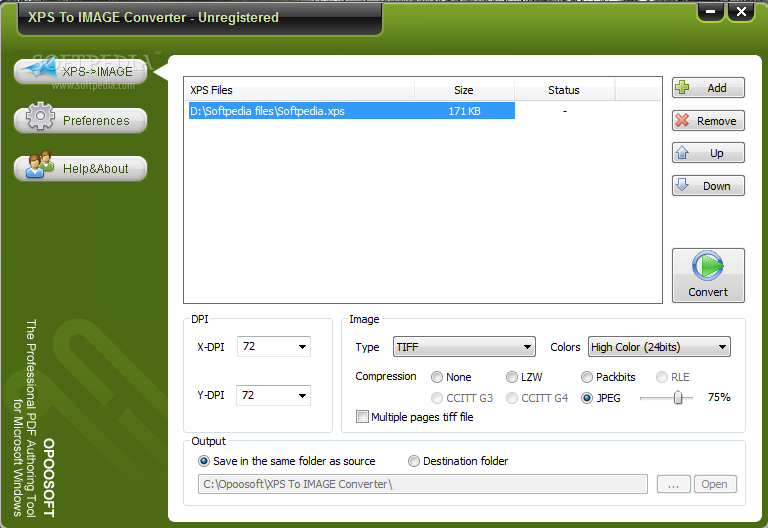This screenshot has height=528, width=768.
Task: Click the 75% quality value
Action: (719, 397)
